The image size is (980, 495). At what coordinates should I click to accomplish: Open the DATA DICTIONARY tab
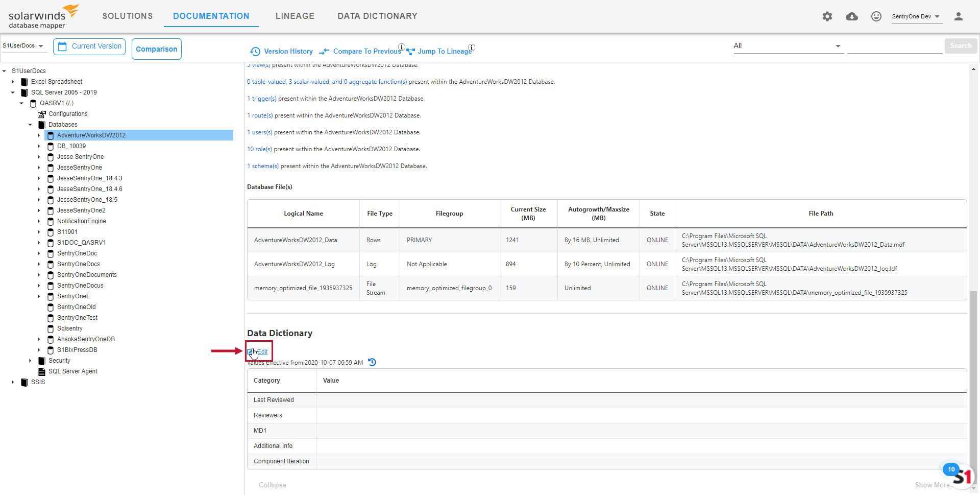click(377, 16)
